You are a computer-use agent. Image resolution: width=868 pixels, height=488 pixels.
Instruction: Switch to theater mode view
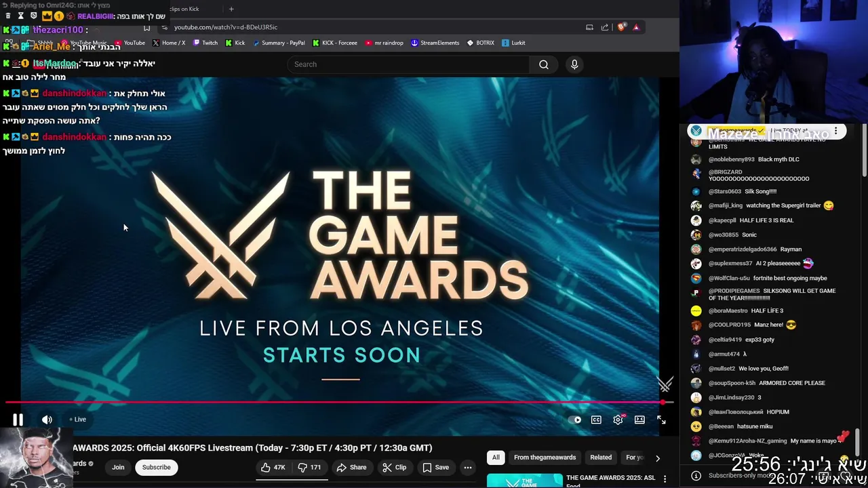[639, 420]
